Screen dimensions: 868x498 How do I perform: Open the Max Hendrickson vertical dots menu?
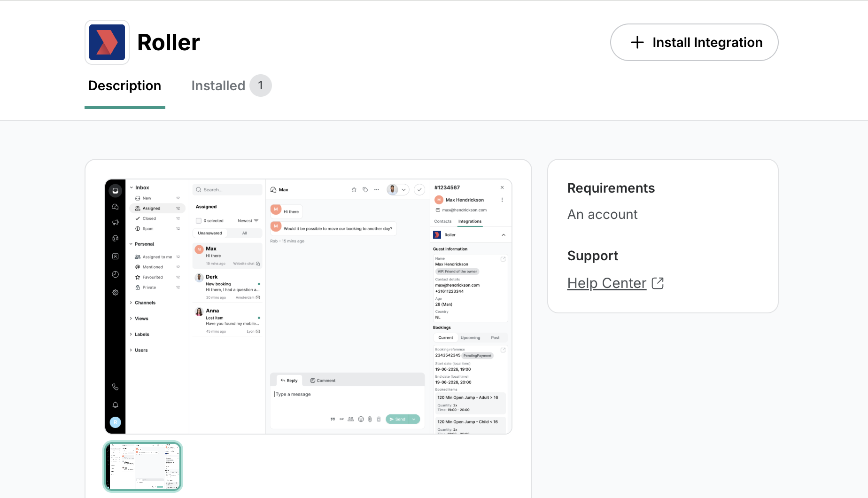coord(502,200)
